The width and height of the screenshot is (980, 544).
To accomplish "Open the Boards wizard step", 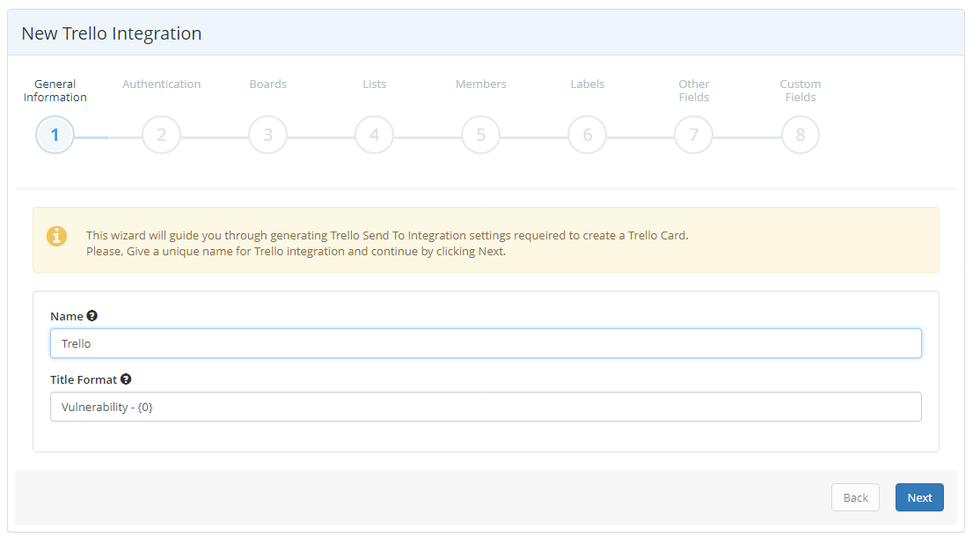I will click(267, 84).
